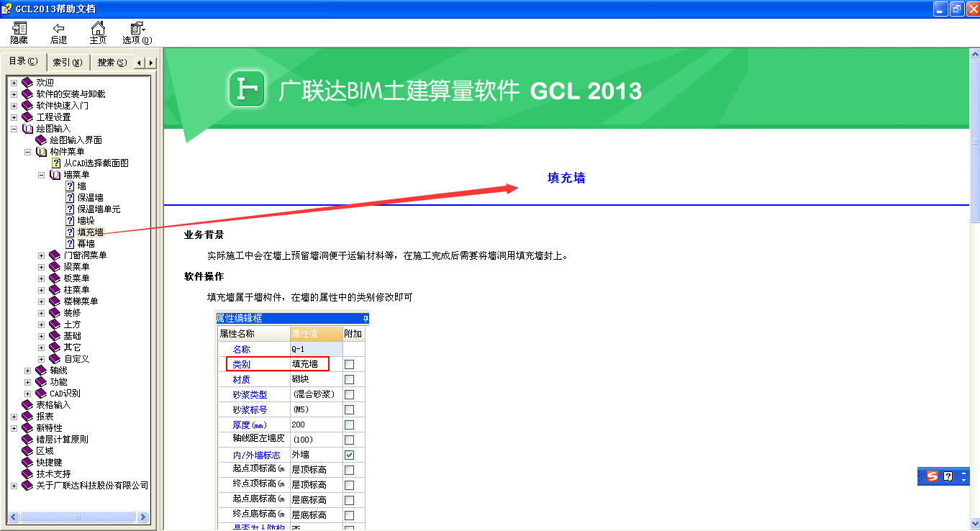
Task: Go back with the 后退 toolbar button
Action: point(58,33)
